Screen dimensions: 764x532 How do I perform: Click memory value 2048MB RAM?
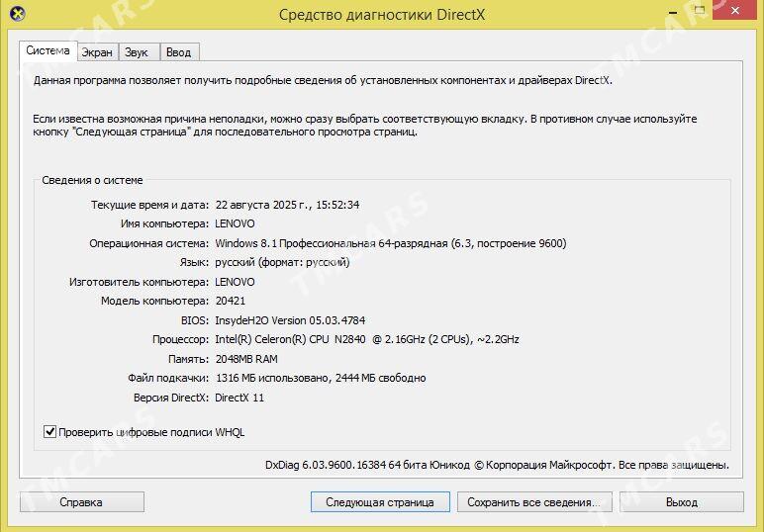(246, 359)
